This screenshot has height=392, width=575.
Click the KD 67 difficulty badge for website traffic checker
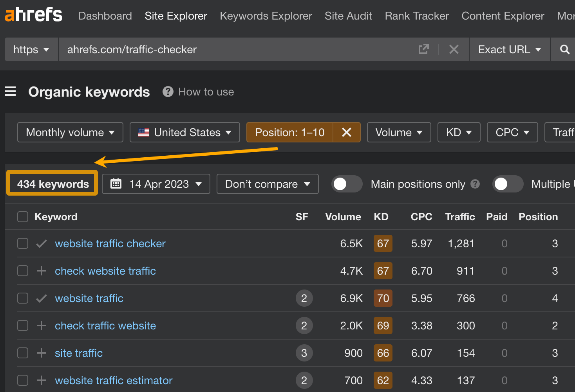pos(383,243)
